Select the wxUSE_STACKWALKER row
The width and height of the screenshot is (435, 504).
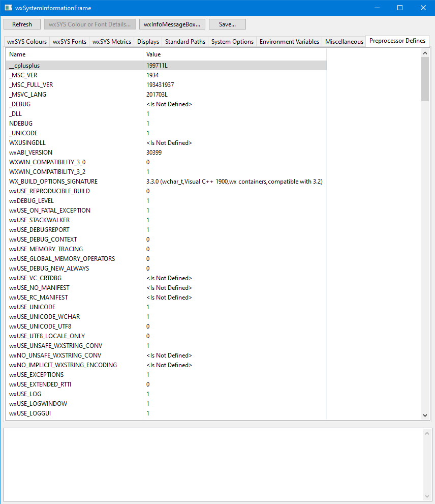point(166,220)
